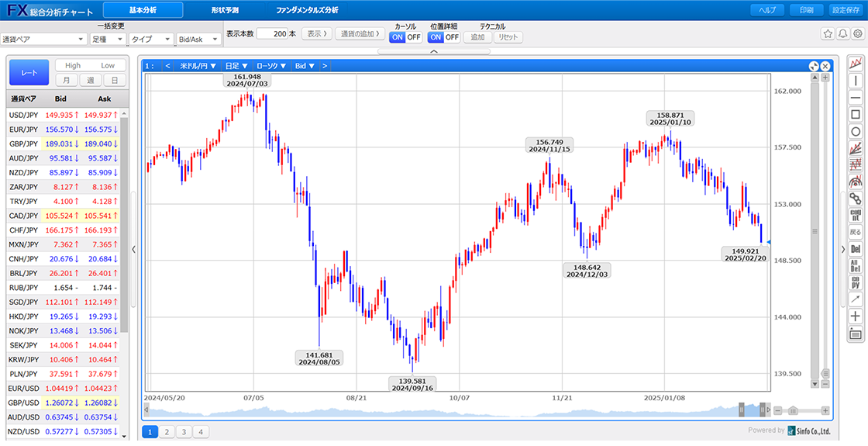Click the count tool icon

(x=856, y=215)
